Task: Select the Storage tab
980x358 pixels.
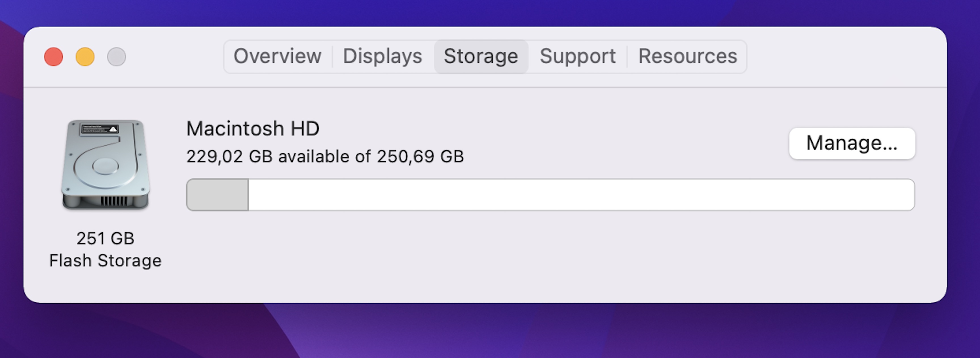Action: coord(481,56)
